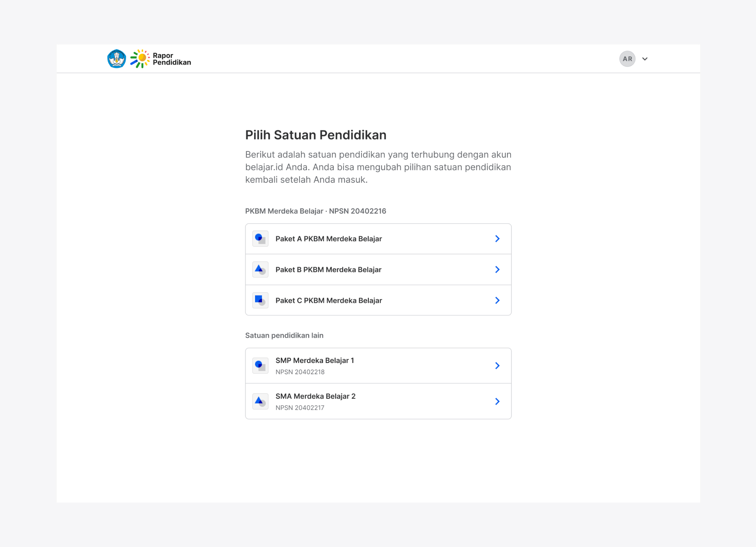Viewport: 756px width, 547px height.
Task: Click the chevron for SMP Merdeka Belajar 1
Action: pyautogui.click(x=497, y=366)
